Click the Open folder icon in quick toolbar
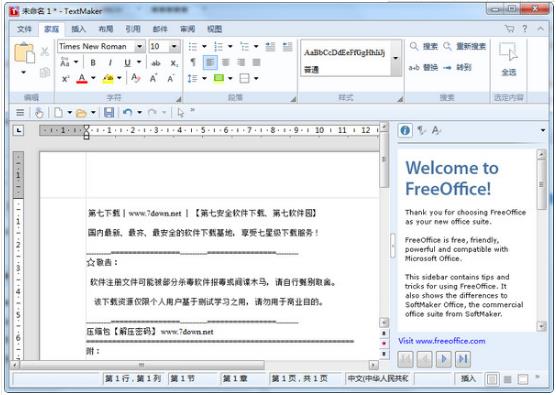 pyautogui.click(x=82, y=113)
